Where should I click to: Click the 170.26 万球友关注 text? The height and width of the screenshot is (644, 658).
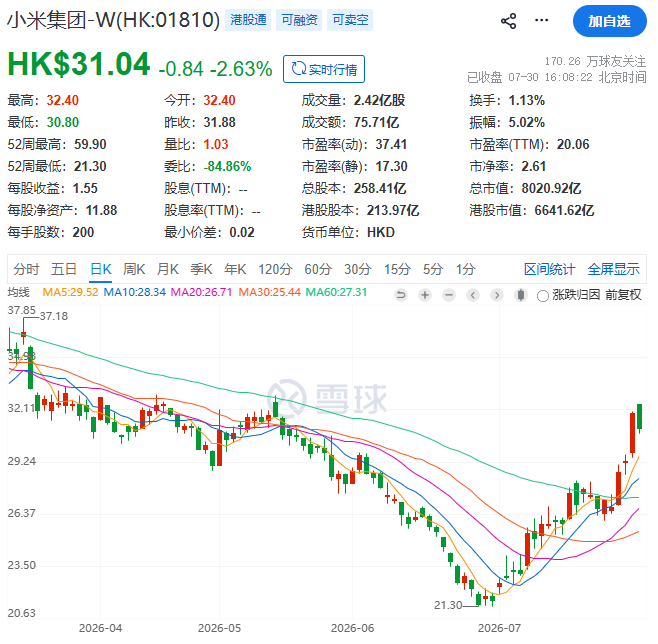[595, 61]
